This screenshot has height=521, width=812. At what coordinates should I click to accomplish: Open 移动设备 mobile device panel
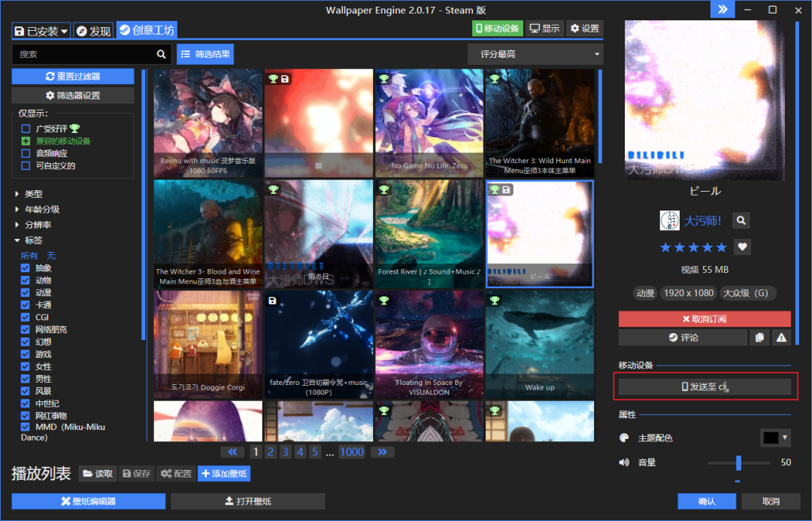498,29
